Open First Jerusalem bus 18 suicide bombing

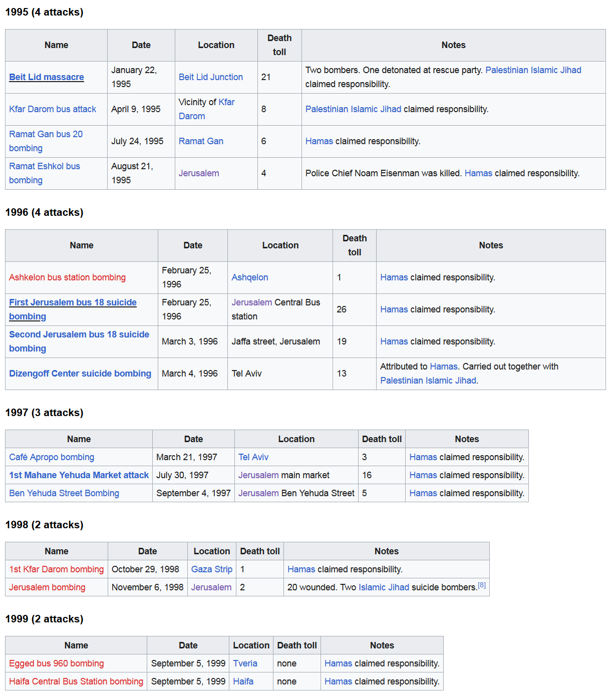(73, 309)
